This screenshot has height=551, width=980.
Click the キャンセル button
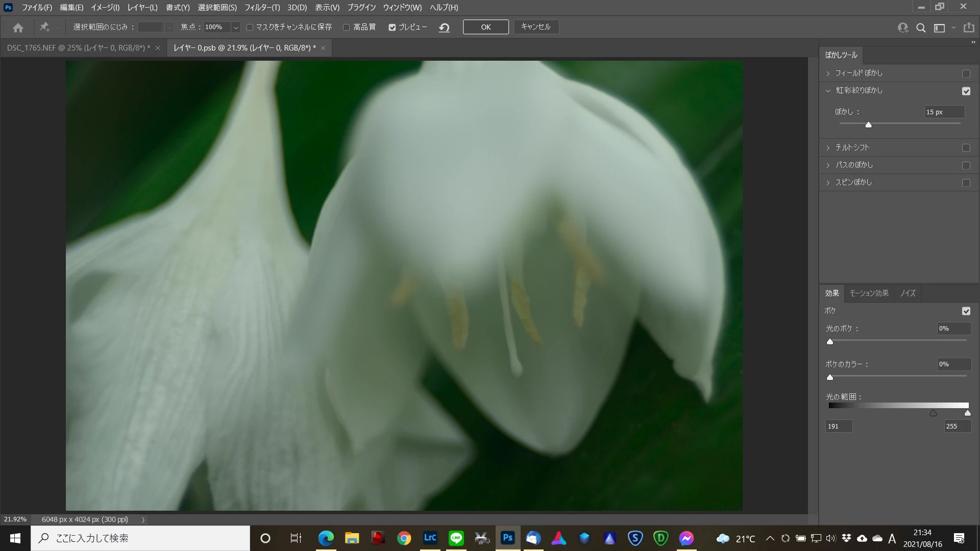(535, 27)
